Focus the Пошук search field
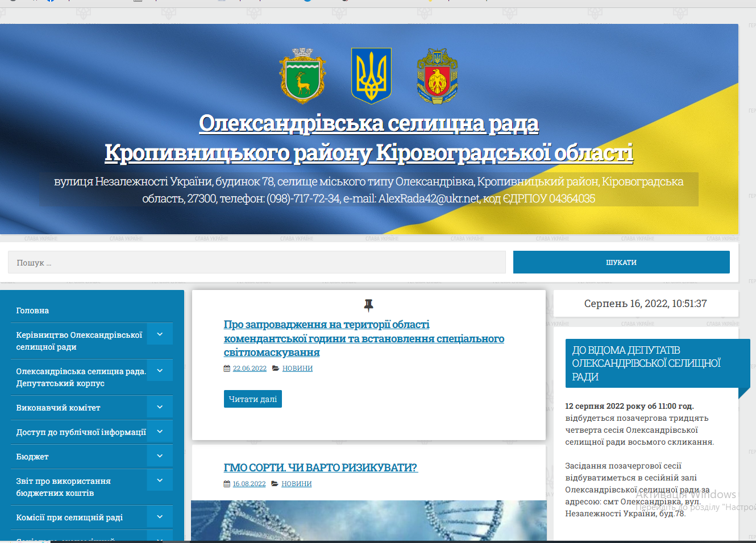The height and width of the screenshot is (543, 756). click(x=257, y=262)
